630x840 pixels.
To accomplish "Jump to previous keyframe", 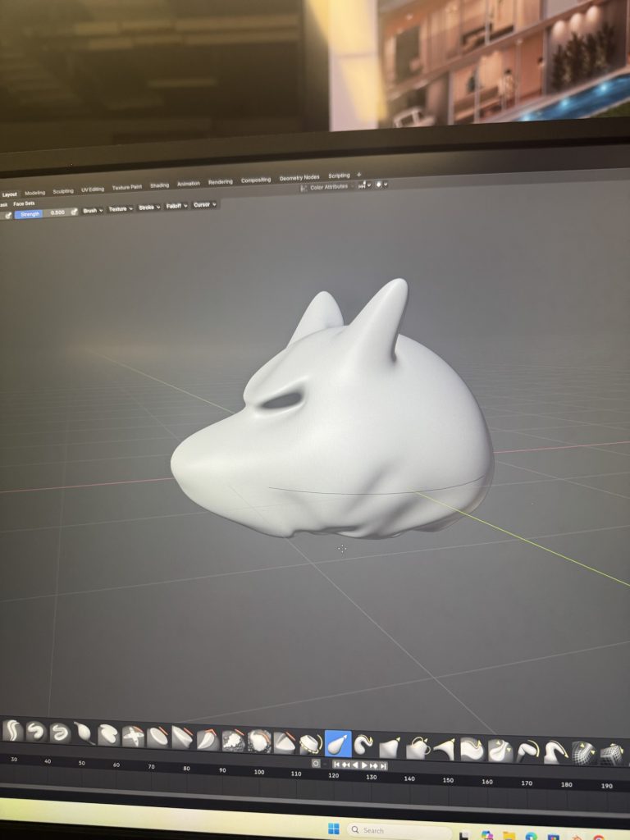I will pyautogui.click(x=345, y=765).
